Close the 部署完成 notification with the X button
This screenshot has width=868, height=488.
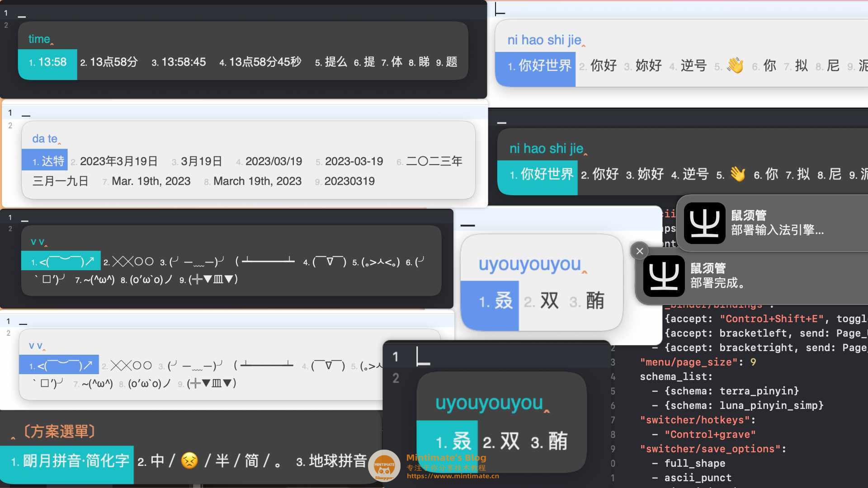[639, 251]
